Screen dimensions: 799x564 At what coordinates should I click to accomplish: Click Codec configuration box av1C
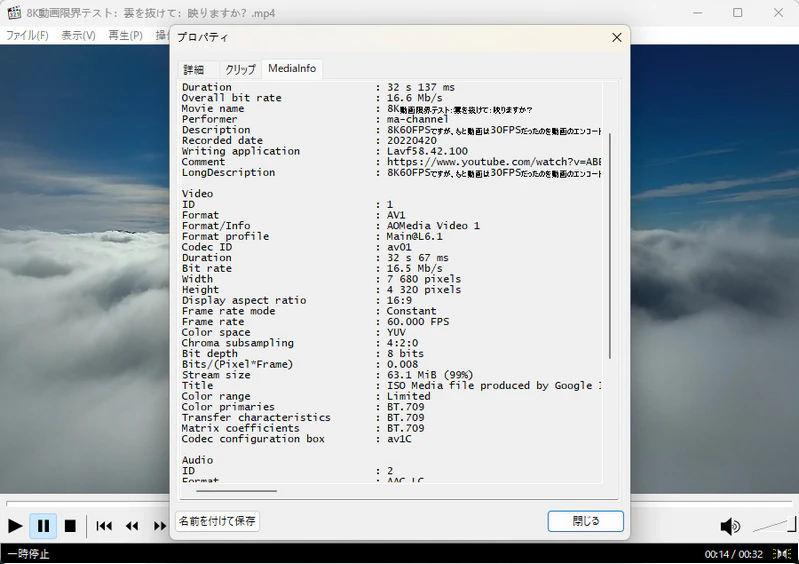pos(399,439)
